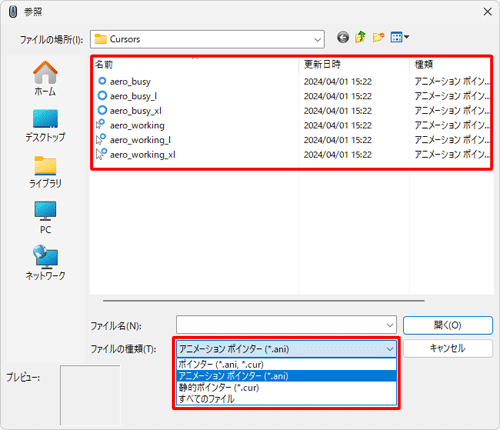Click date 2024/04/01 15:22 of aero_busy
The image size is (500, 430).
tap(338, 82)
